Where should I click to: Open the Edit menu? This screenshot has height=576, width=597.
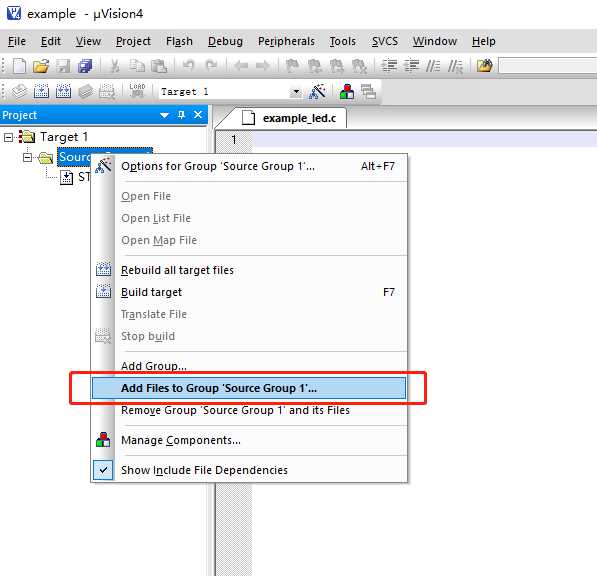point(51,41)
